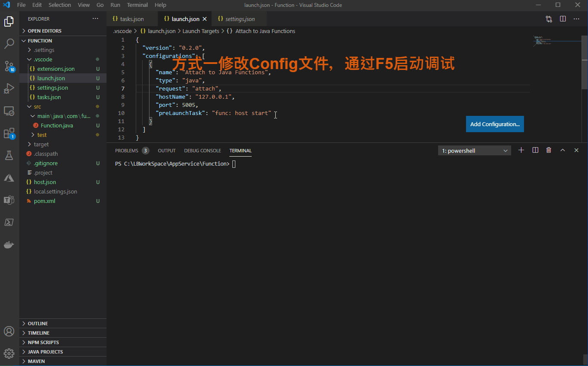Viewport: 588px width, 366px height.
Task: Switch to the tasks.json editor tab
Action: [x=131, y=19]
